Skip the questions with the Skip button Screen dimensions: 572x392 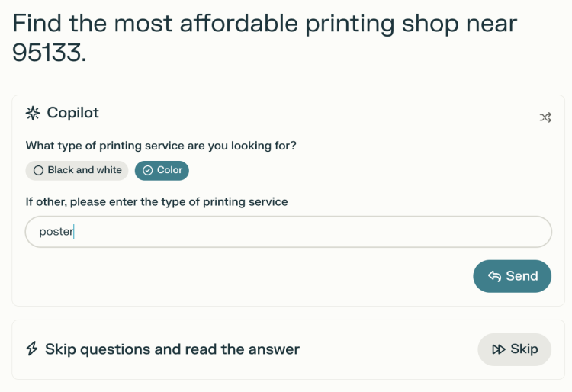click(x=514, y=349)
